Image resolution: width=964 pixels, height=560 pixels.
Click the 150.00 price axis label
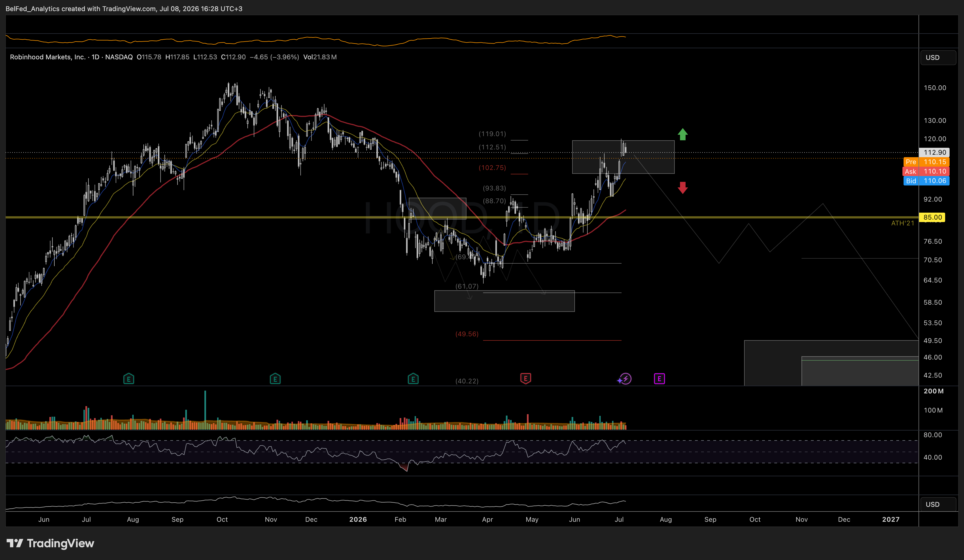click(x=935, y=88)
